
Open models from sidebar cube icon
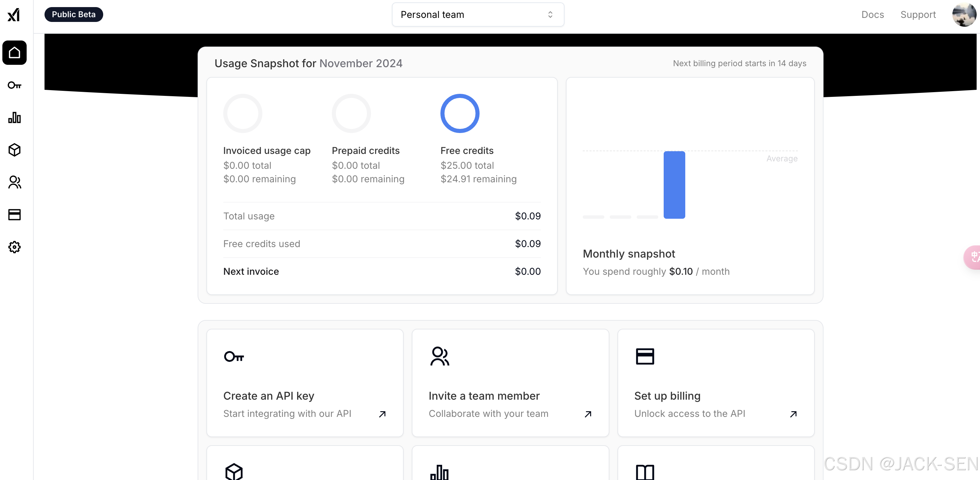pos(15,150)
